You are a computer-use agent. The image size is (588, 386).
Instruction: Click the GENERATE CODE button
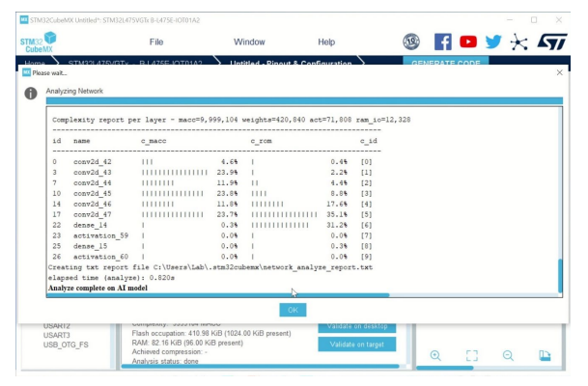point(445,62)
